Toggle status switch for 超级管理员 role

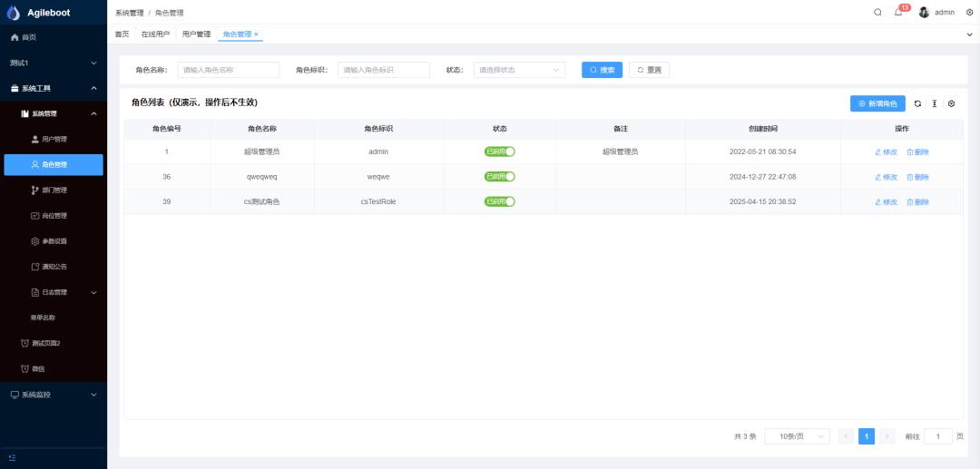coord(499,151)
